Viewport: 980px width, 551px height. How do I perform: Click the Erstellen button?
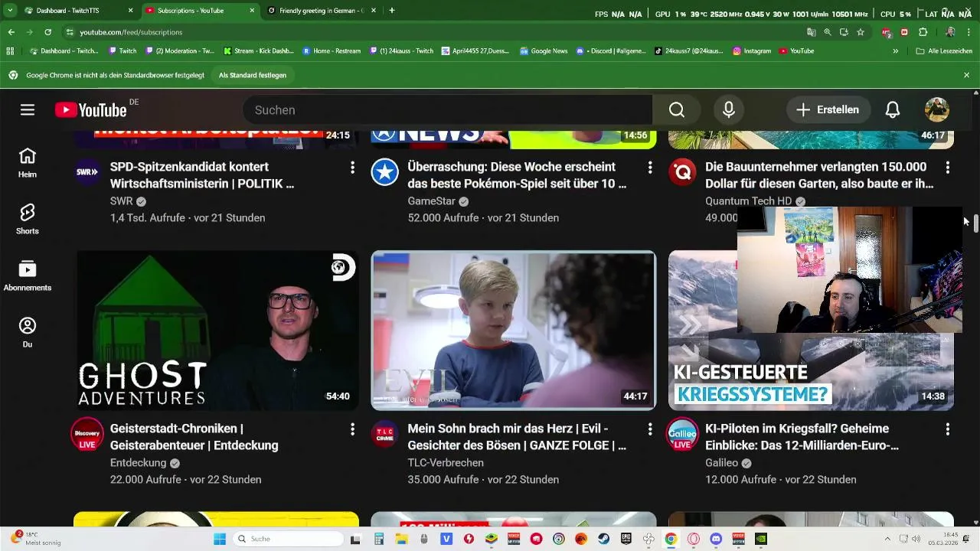[x=828, y=109]
